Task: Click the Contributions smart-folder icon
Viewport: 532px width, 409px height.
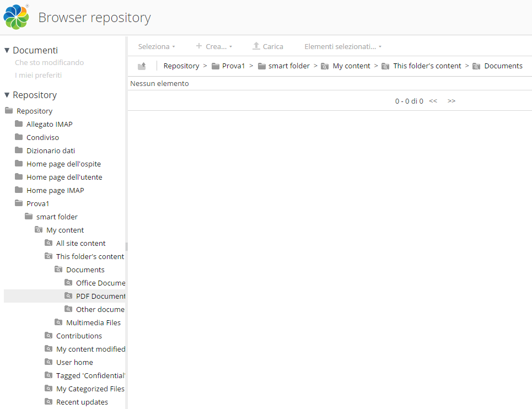Action: point(49,336)
